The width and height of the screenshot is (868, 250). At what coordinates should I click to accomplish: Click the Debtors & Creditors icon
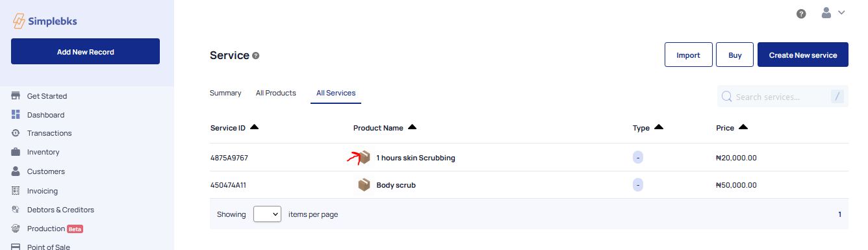point(16,210)
